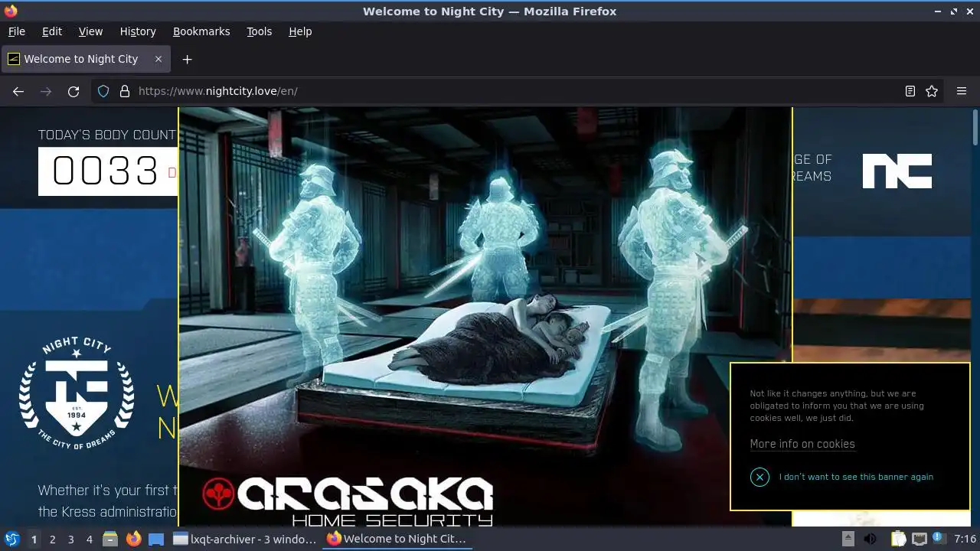Open the Firefox hamburger application menu
This screenshot has height=551, width=980.
pos(962,91)
